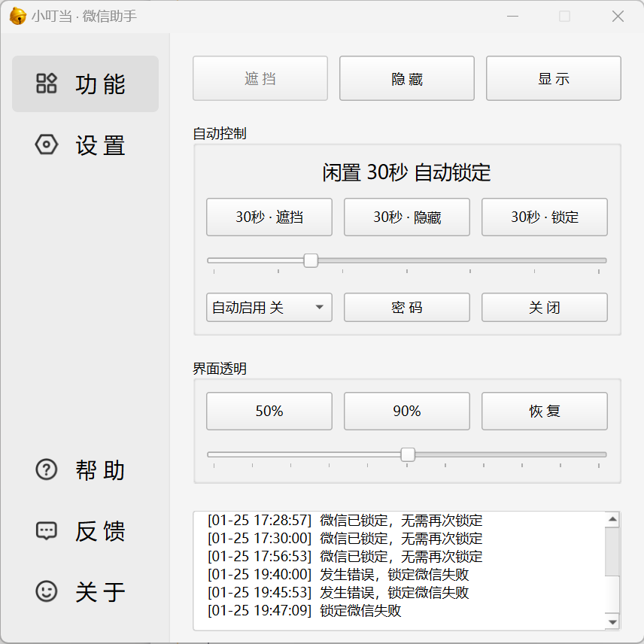Click the log scrollbar up arrow
This screenshot has width=644, height=644.
612,519
